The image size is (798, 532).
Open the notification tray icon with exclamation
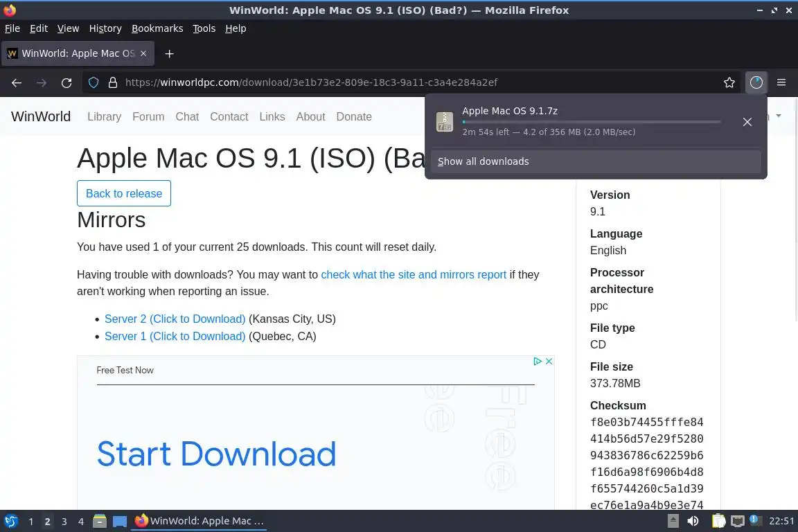coord(755,520)
